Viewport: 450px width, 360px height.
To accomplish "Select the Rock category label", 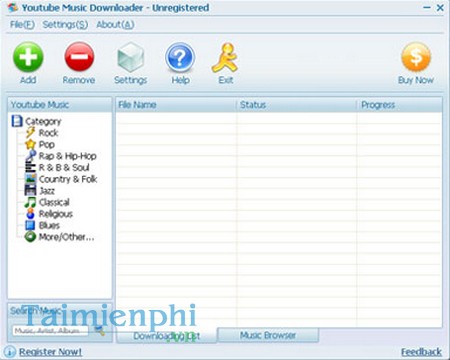I will pos(48,133).
